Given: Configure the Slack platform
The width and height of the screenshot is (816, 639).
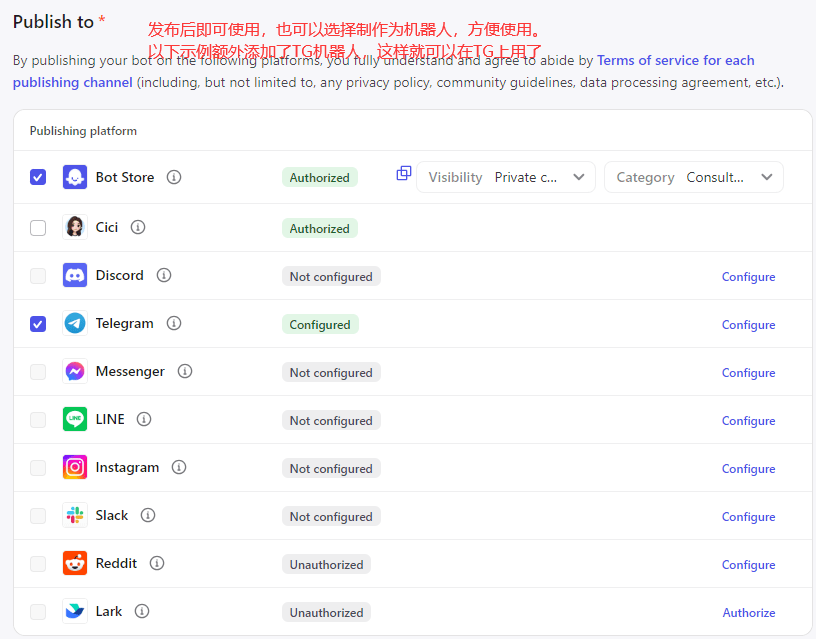Looking at the screenshot, I should [748, 517].
